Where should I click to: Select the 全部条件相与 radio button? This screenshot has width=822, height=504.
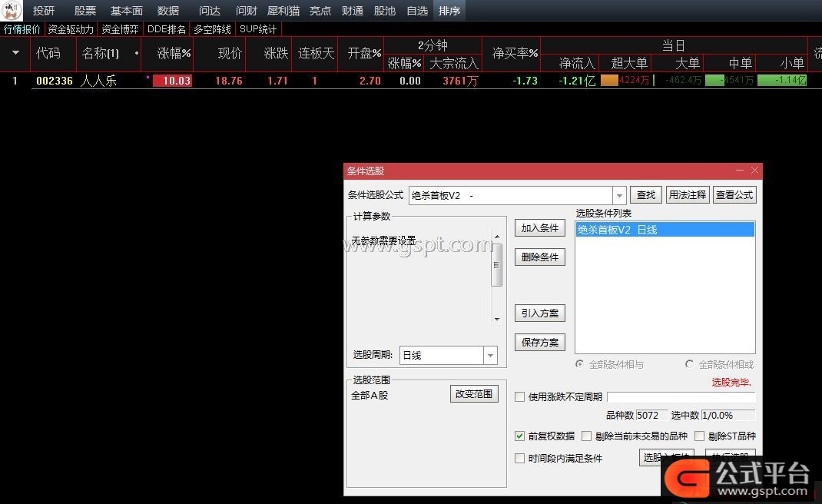click(580, 364)
